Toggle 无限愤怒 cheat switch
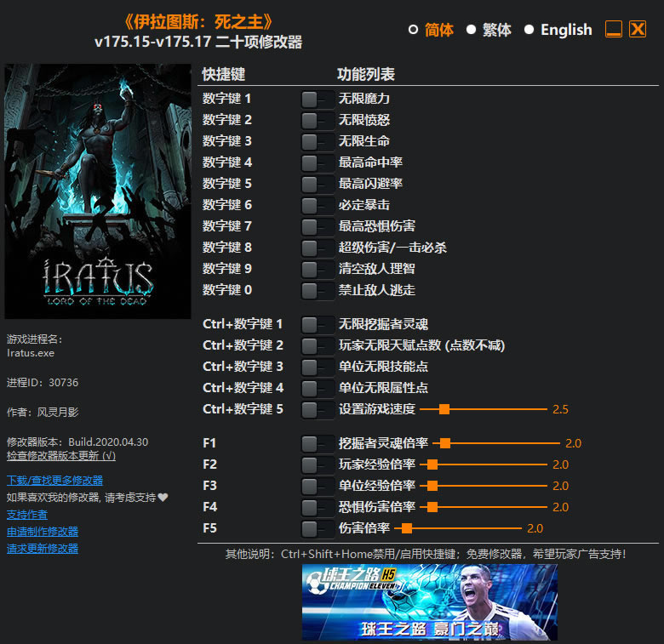 tap(318, 121)
